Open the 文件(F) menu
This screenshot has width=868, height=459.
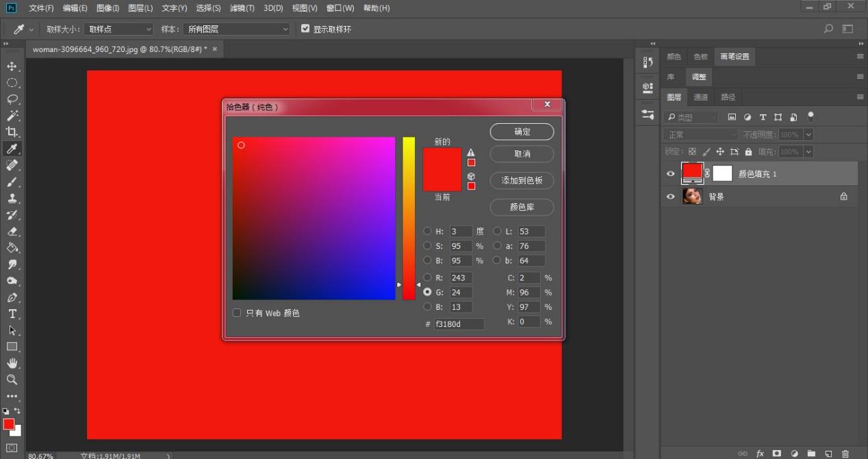[41, 8]
